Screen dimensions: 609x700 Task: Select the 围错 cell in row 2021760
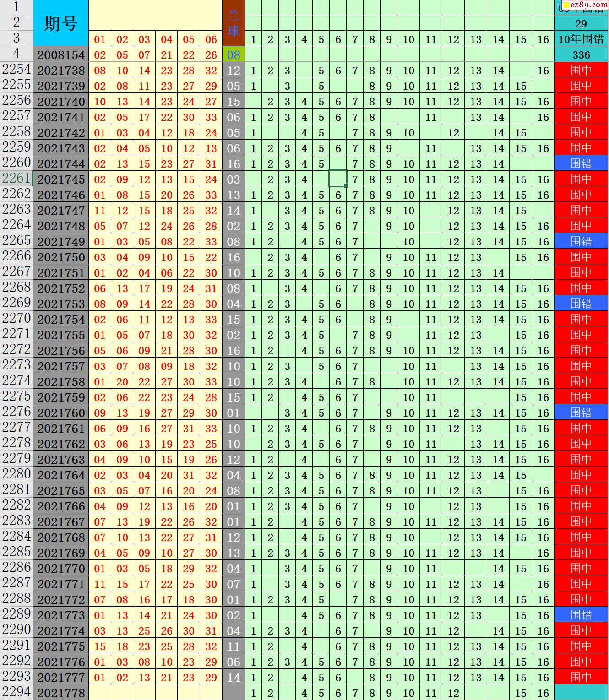click(581, 412)
